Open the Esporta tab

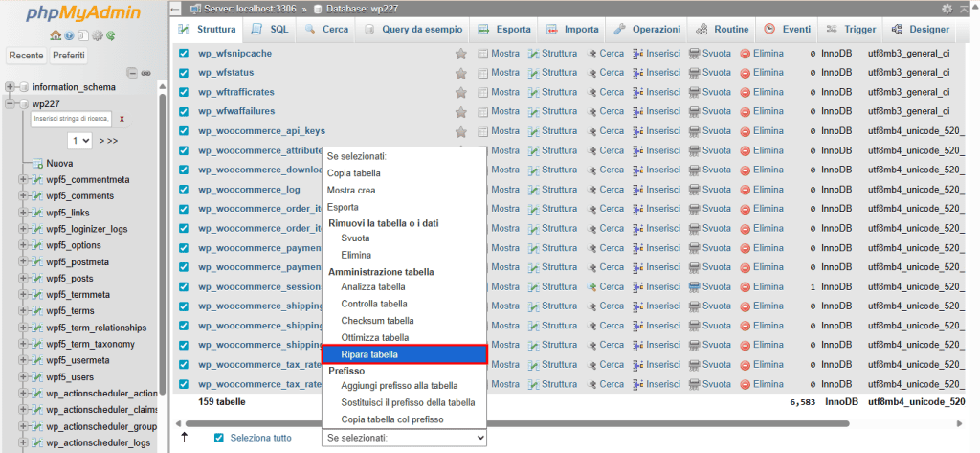tap(504, 30)
